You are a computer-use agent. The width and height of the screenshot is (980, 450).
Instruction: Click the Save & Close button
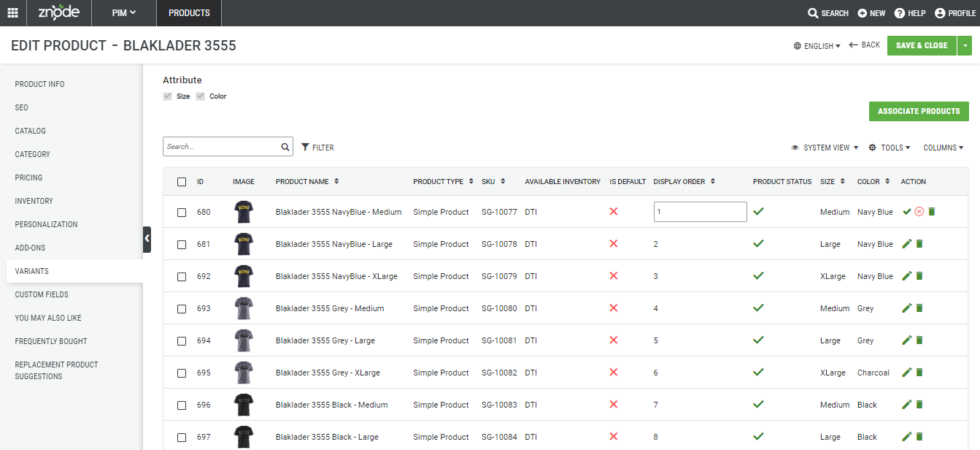(x=922, y=45)
